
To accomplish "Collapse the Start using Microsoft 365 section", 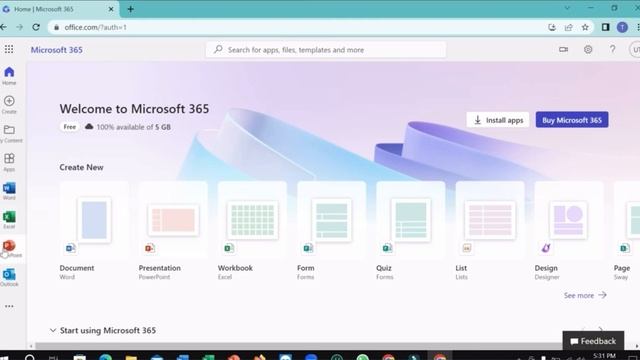I will pyautogui.click(x=53, y=330).
